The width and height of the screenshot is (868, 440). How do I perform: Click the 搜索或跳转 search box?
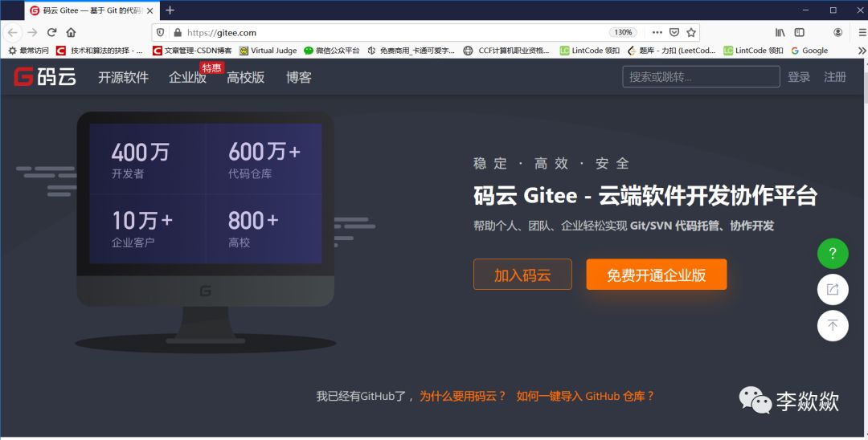(x=701, y=77)
